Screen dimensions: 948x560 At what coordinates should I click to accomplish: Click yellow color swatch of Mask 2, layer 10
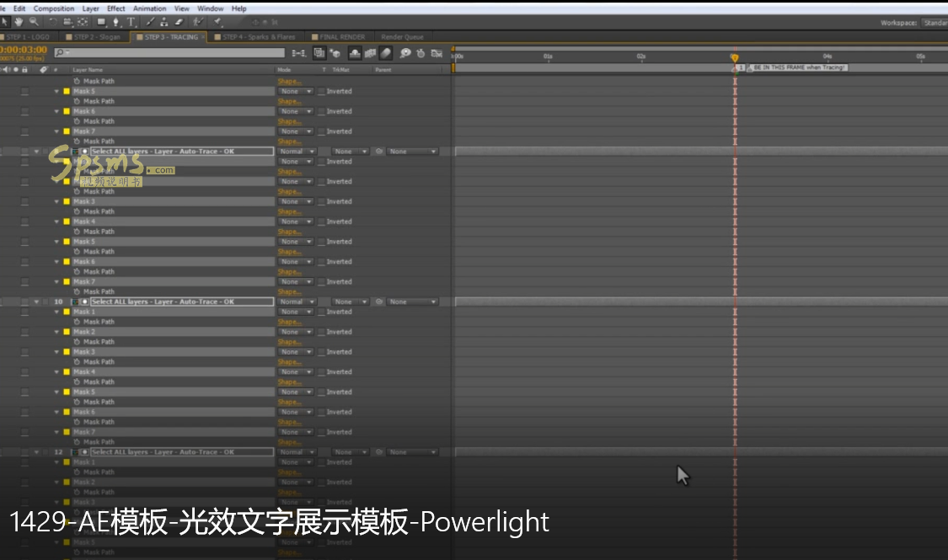tap(67, 332)
